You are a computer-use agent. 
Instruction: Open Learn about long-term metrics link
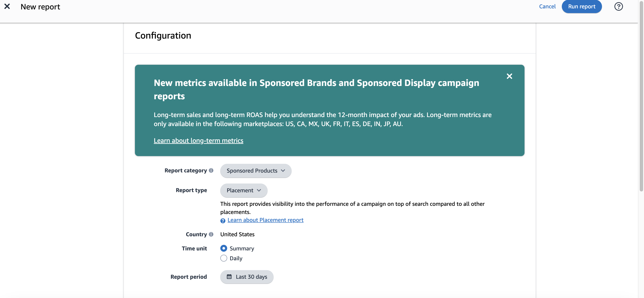click(x=198, y=140)
